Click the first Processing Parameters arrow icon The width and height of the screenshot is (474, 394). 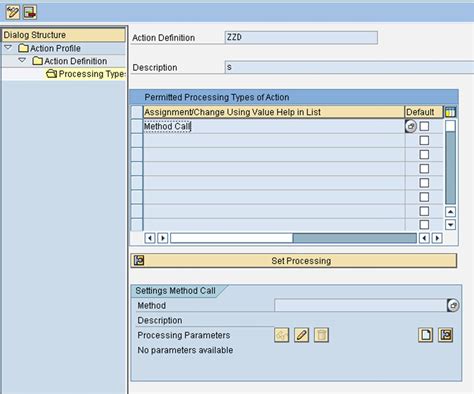(282, 335)
